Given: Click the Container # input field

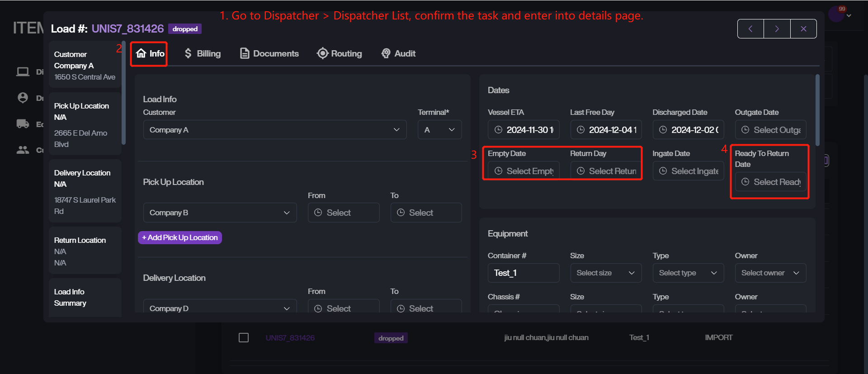Looking at the screenshot, I should [x=523, y=273].
